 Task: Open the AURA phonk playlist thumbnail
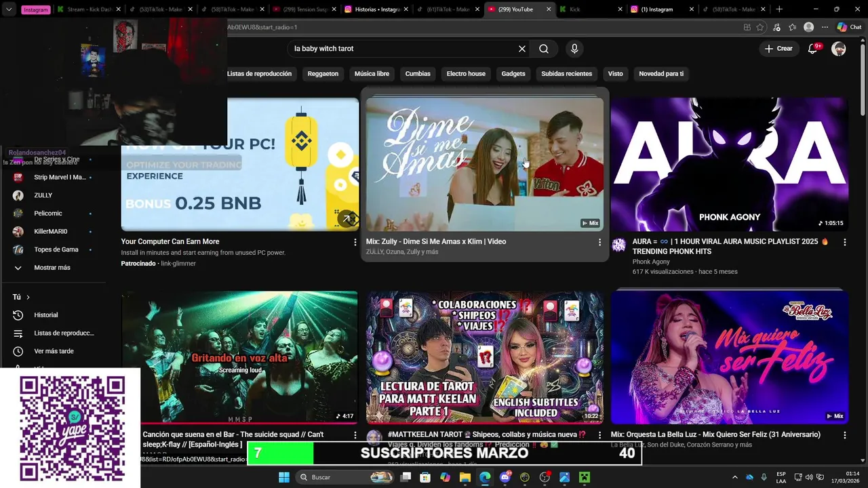pyautogui.click(x=729, y=165)
